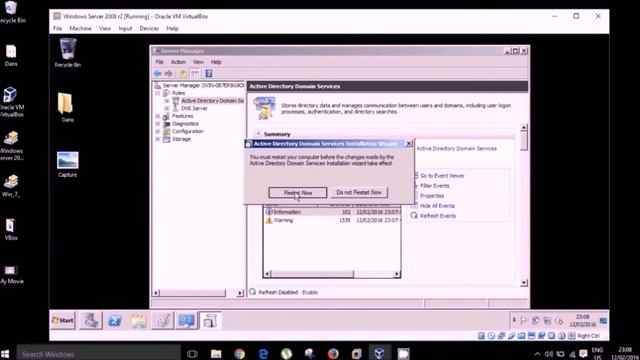Open VirtualBox Machine menu
This screenshot has height=360, width=640.
[80, 29]
